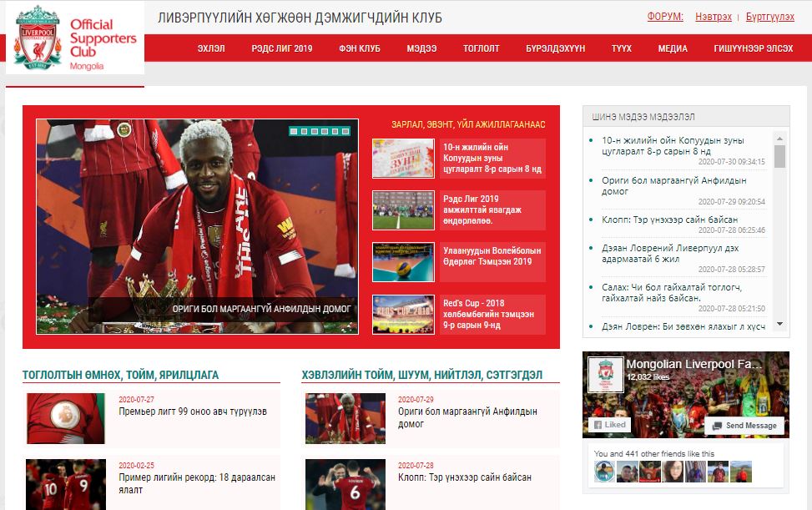Open ТОГЛОЛТЫН ӨМНӨХ, ТОЙМ, ЯРИЛЦЛАГА section heading
This screenshot has height=510, width=812.
tap(120, 375)
